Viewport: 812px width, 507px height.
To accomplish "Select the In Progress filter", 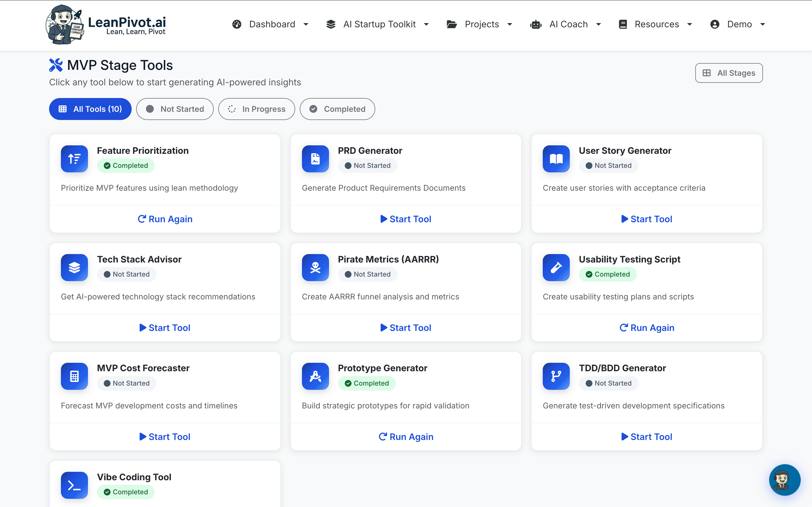I will tap(256, 109).
